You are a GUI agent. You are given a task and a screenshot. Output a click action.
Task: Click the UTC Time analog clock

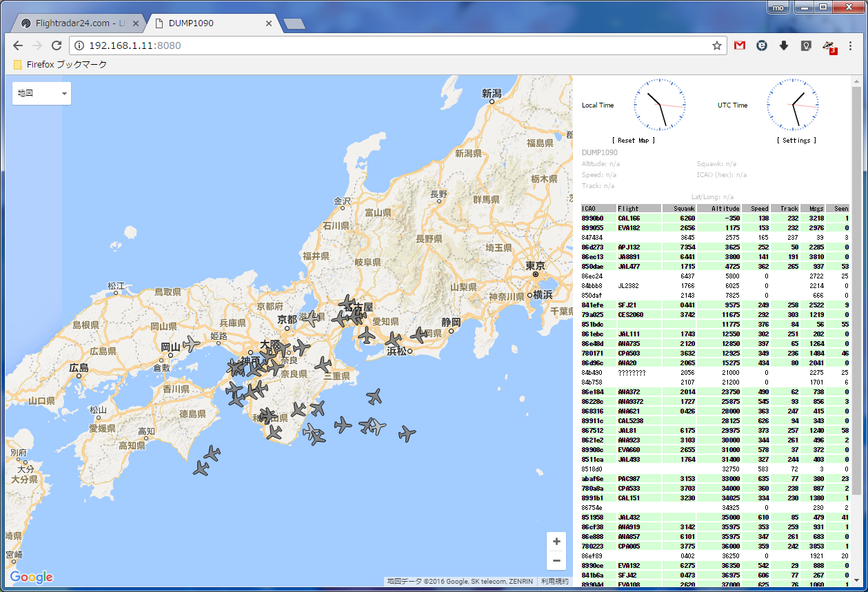793,105
